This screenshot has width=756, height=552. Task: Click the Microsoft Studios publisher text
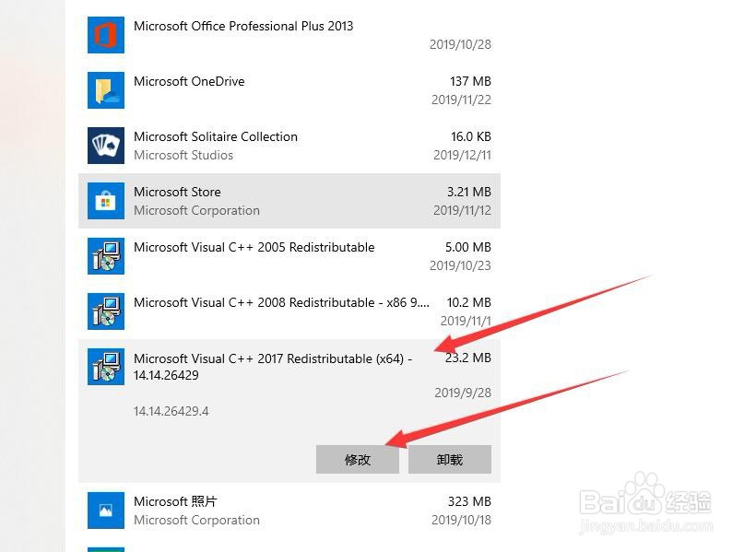183,155
